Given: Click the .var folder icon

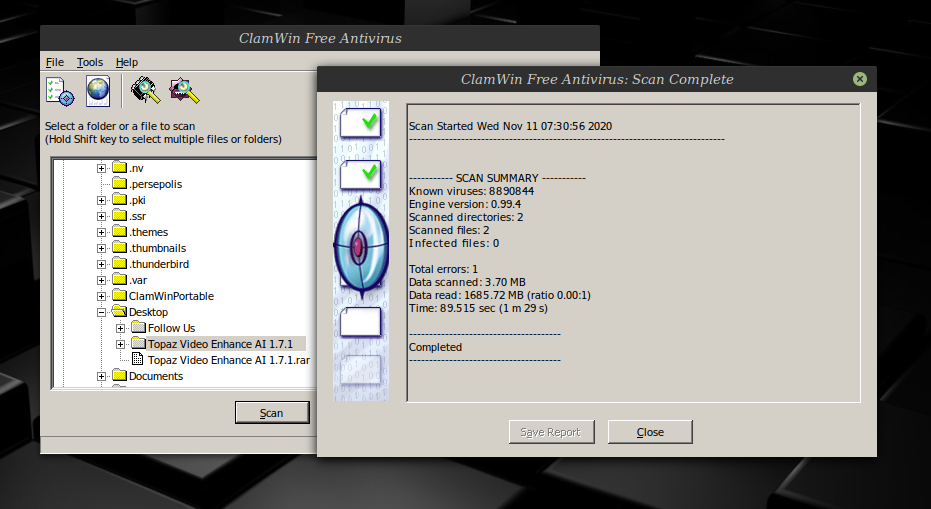Looking at the screenshot, I should point(119,280).
